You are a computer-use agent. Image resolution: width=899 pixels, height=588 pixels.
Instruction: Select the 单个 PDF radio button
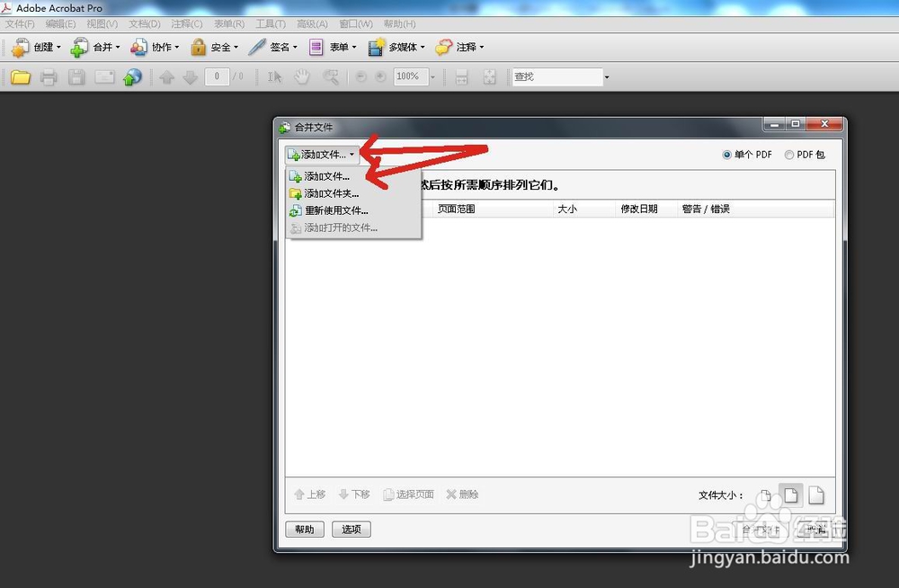728,154
